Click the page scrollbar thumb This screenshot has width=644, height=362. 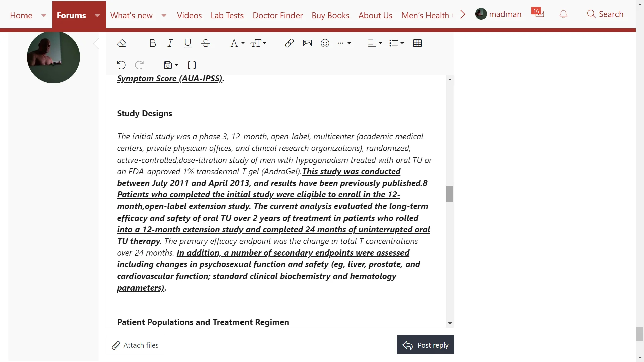640,334
